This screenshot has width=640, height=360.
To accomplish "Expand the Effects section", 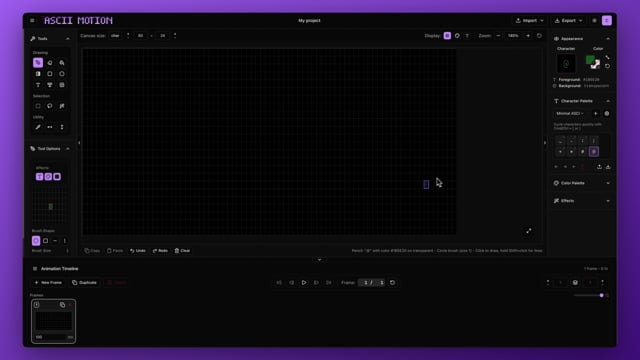I will 608,201.
